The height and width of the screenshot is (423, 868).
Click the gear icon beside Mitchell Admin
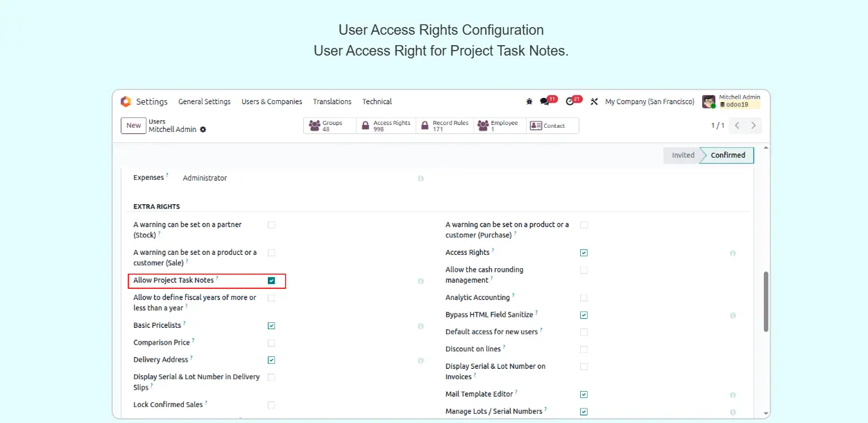(203, 130)
